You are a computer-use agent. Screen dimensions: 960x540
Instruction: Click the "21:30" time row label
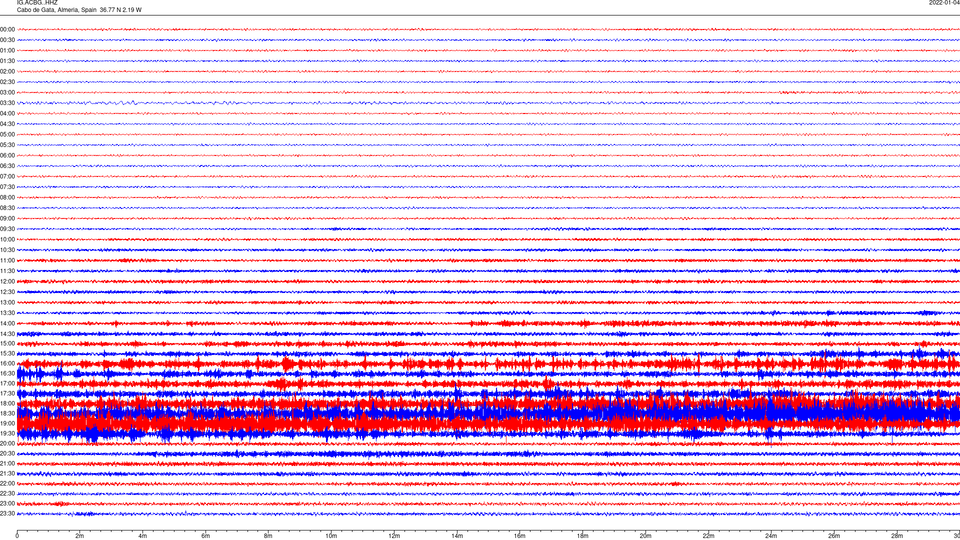coord(7,474)
